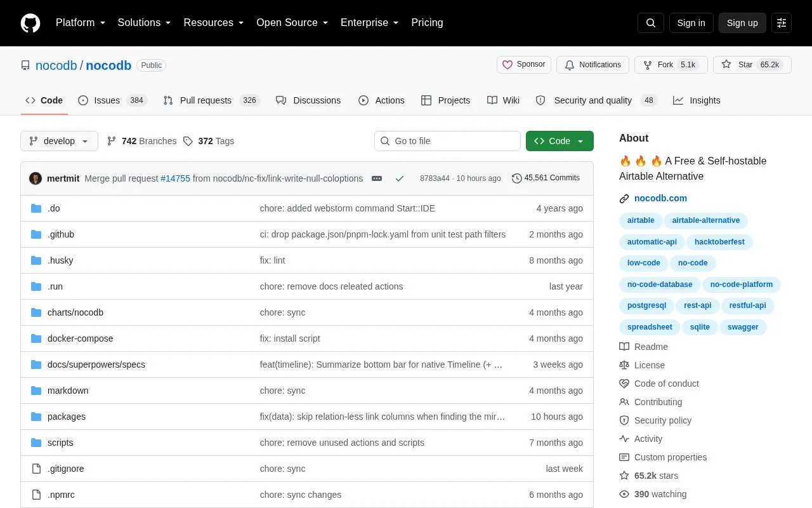
Task: Open the Projects tab
Action: pyautogui.click(x=445, y=100)
